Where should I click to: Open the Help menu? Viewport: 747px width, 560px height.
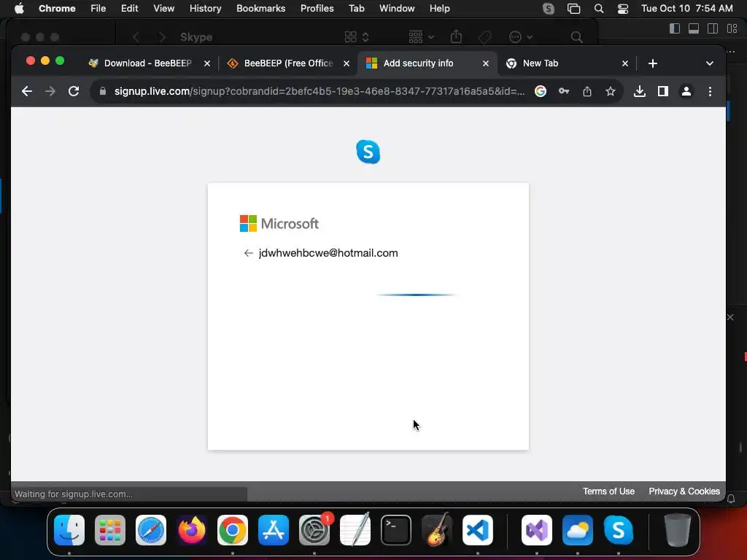click(x=439, y=9)
